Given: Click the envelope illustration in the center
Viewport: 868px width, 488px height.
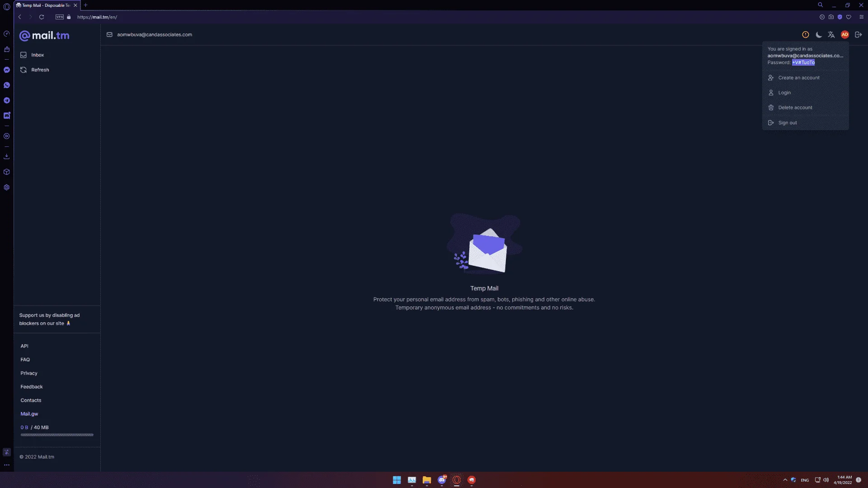Looking at the screenshot, I should (x=485, y=244).
